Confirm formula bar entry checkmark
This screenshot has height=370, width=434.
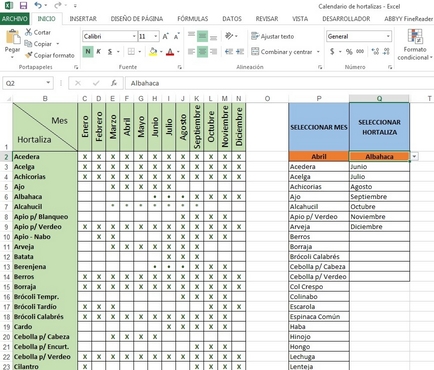pyautogui.click(x=96, y=83)
